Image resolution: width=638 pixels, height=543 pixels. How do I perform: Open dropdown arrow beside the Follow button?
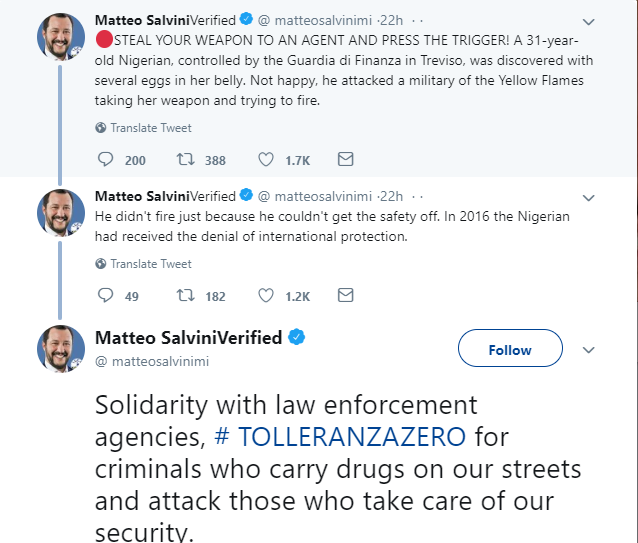[x=588, y=350]
